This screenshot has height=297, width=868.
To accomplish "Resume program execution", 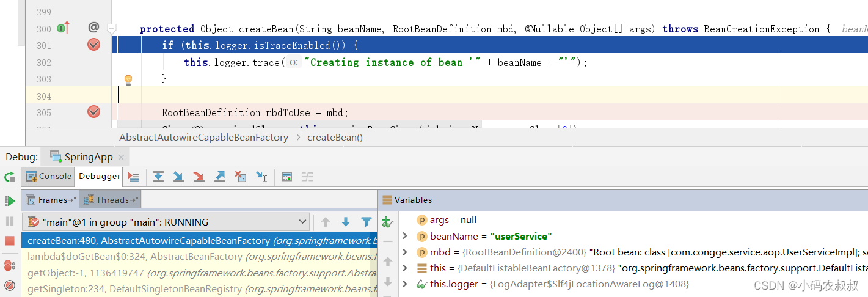I will tap(10, 200).
